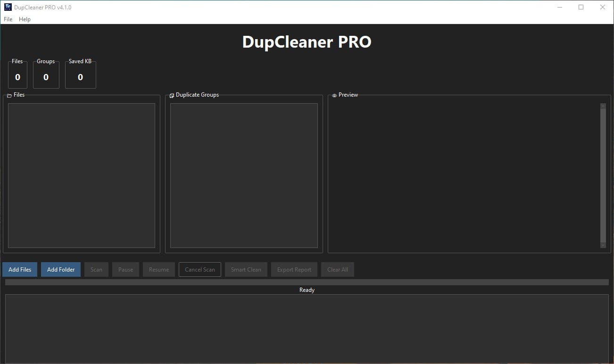Export a duplicate report
The height and width of the screenshot is (364, 614).
294,269
